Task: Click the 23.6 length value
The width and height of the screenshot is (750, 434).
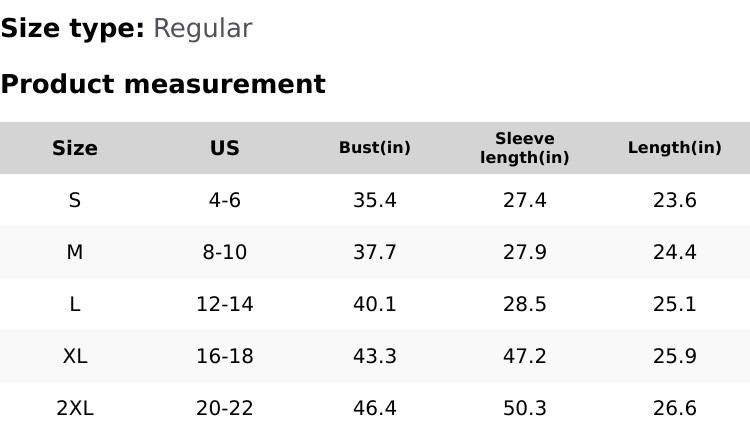Action: point(675,200)
